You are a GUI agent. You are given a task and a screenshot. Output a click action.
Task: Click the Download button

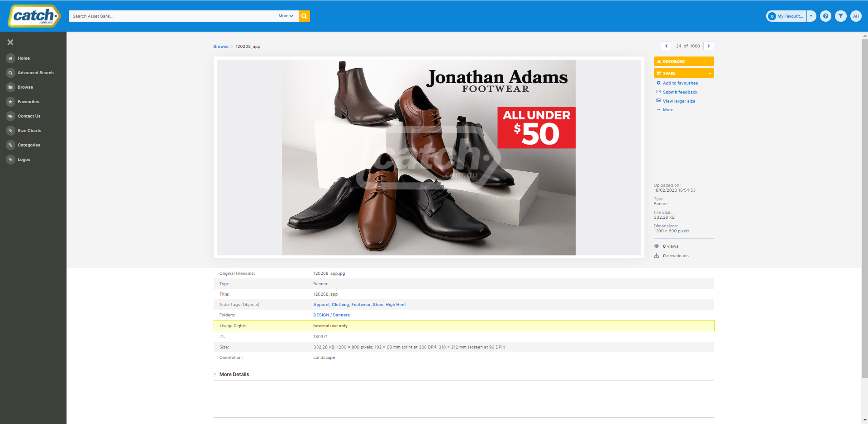tap(684, 61)
